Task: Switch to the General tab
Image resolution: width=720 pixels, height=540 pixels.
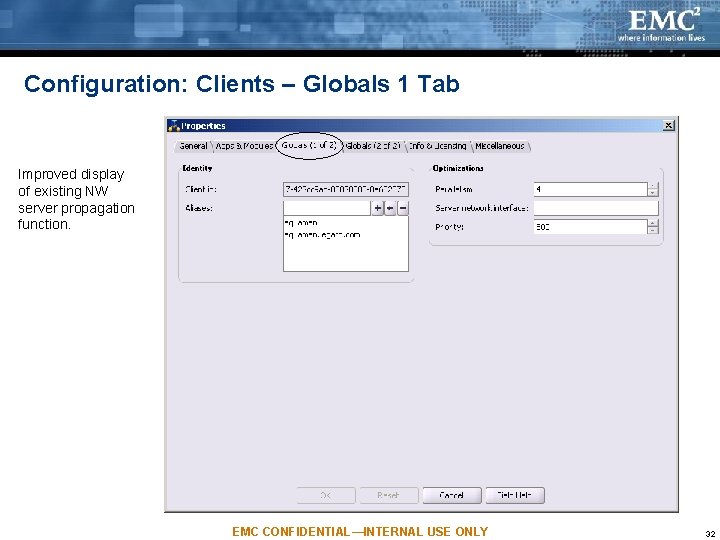Action: click(x=193, y=146)
